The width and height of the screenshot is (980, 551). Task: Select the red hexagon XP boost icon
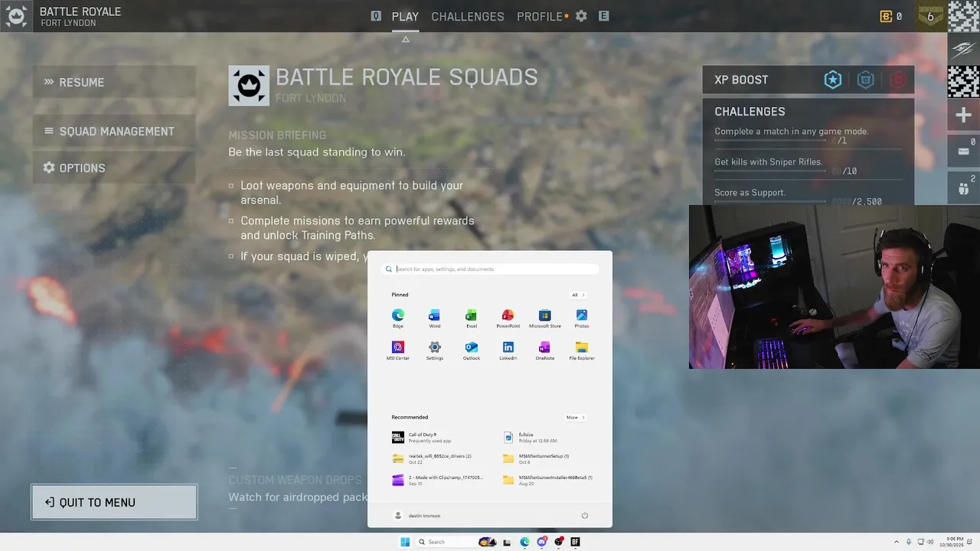click(898, 80)
